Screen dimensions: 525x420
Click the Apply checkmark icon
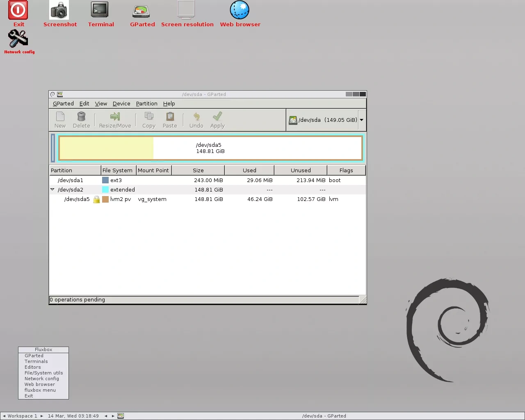217,116
